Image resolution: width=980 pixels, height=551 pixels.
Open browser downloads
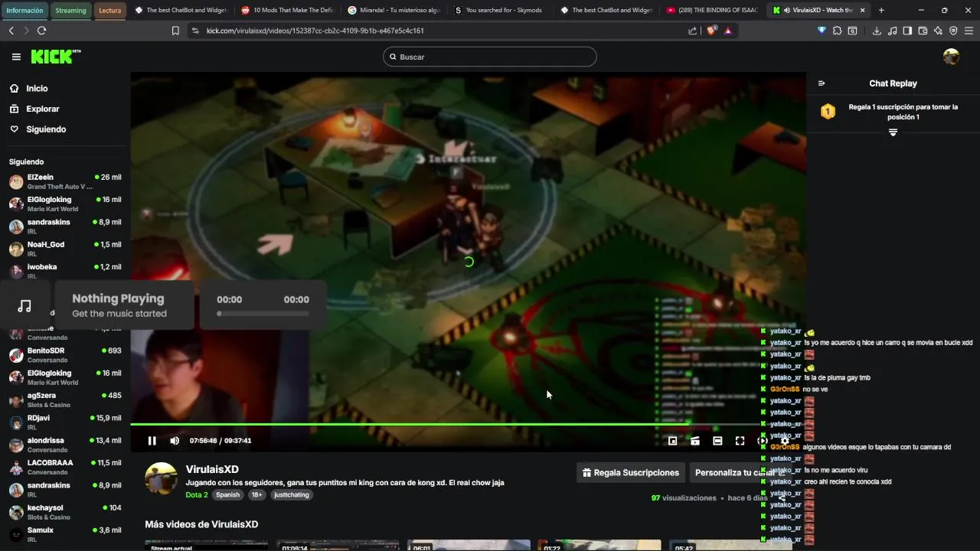pos(877,31)
